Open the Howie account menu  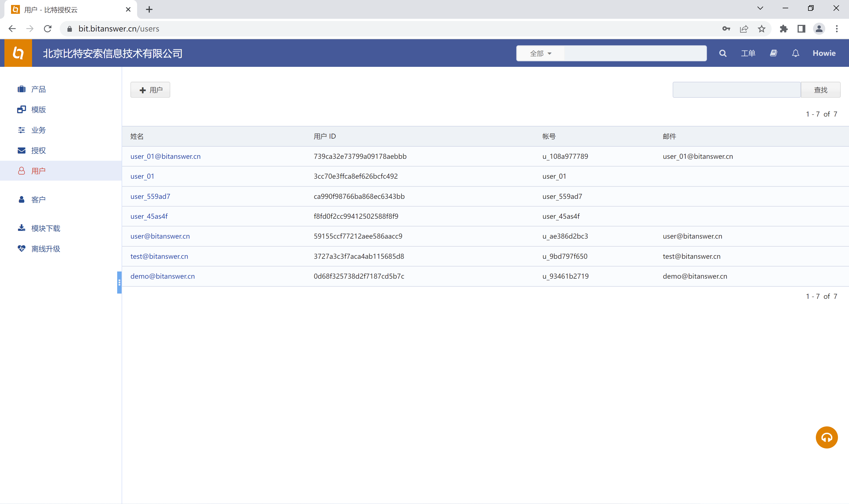pos(824,53)
